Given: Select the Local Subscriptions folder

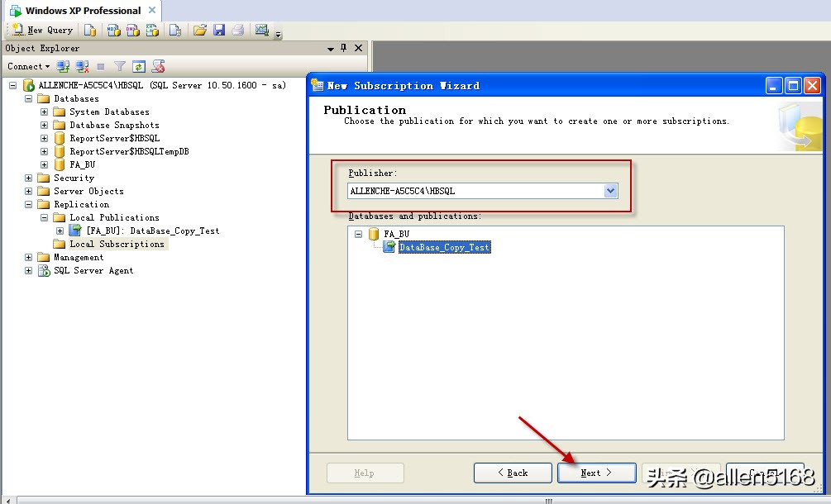Looking at the screenshot, I should pyautogui.click(x=117, y=244).
